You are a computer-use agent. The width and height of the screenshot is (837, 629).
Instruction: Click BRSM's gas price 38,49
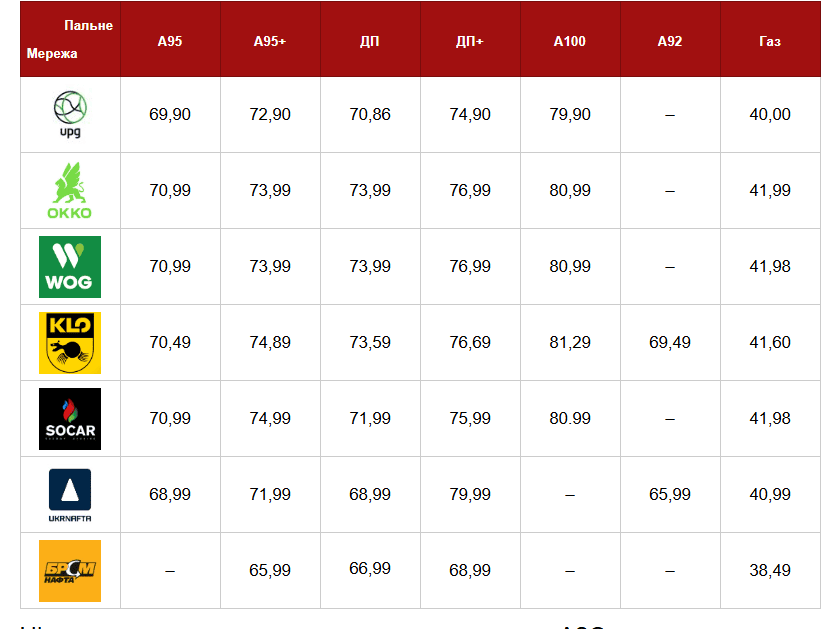coord(770,571)
